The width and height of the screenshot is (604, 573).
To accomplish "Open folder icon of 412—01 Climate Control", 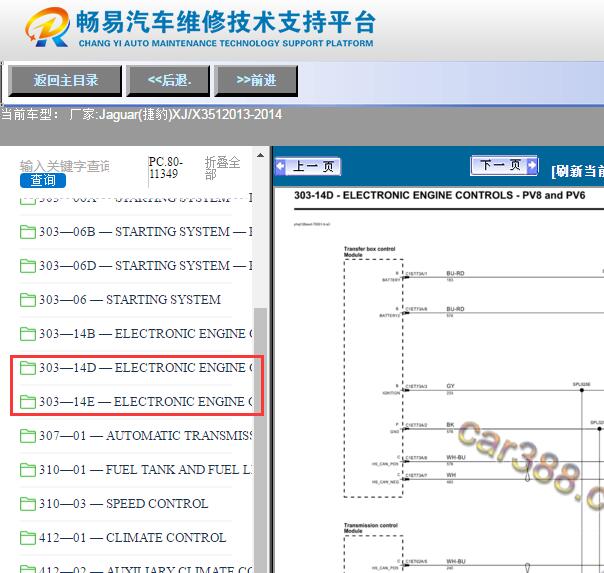I will tap(27, 538).
